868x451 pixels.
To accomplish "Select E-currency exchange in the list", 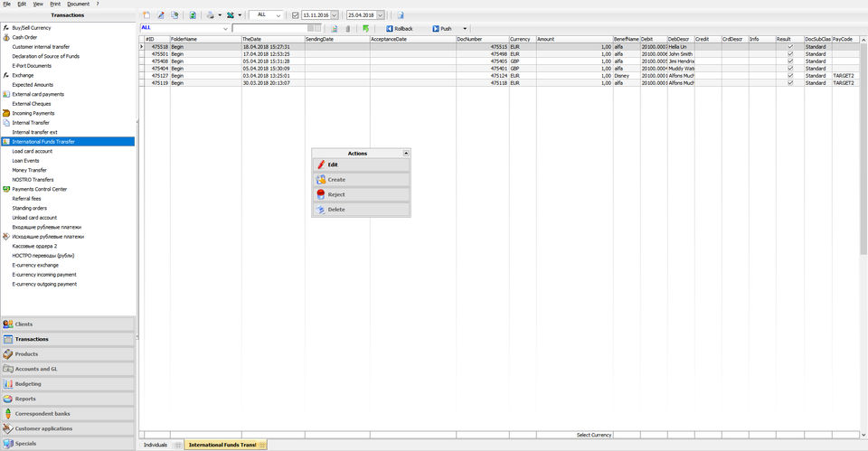I will tap(35, 265).
